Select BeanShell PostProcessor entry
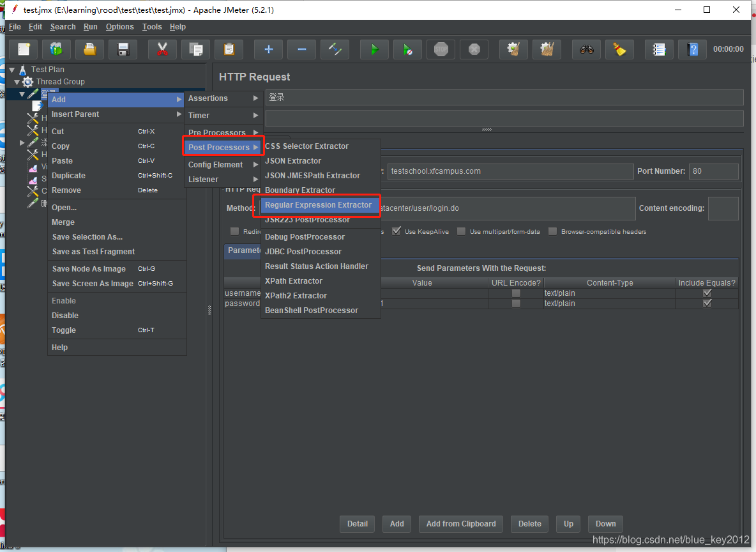The height and width of the screenshot is (552, 756). tap(321, 310)
